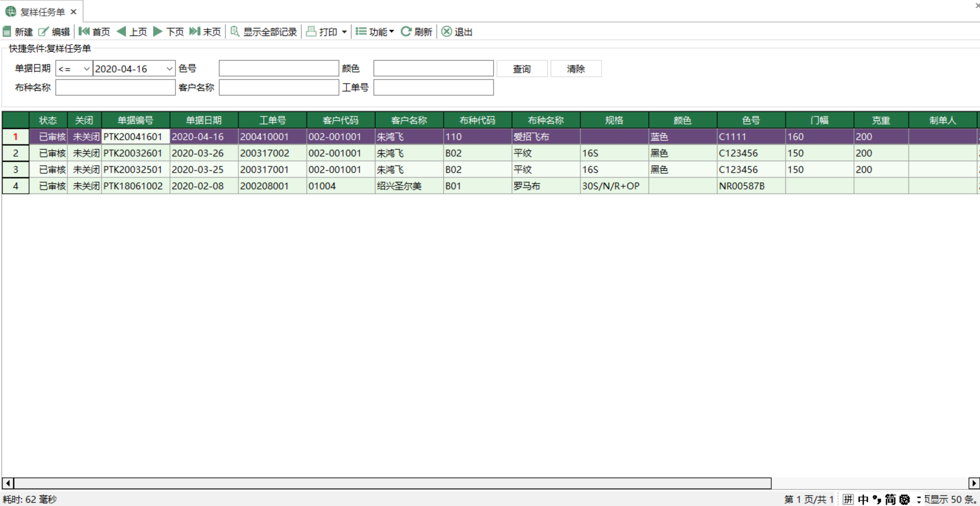Click the horizontal scrollbar right arrow
The image size is (980, 506).
coord(974,483)
